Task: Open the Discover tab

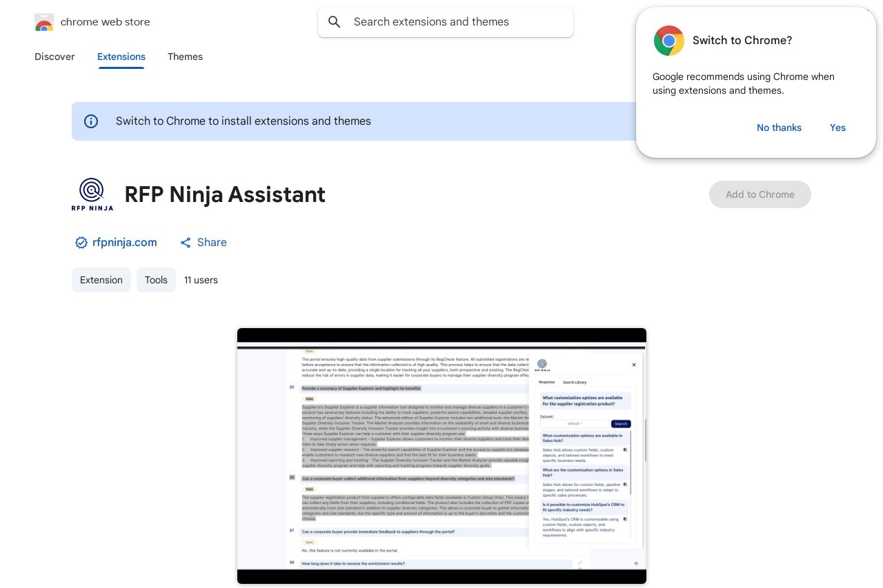Action: pos(54,57)
